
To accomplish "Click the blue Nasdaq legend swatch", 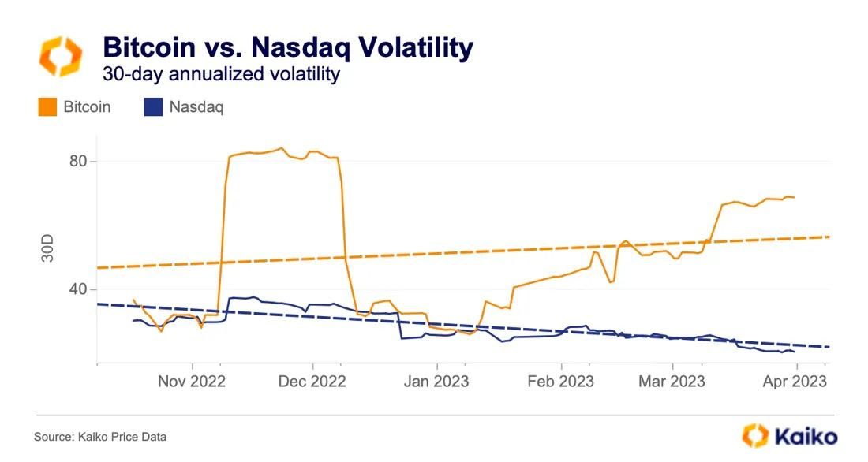I will tap(153, 107).
